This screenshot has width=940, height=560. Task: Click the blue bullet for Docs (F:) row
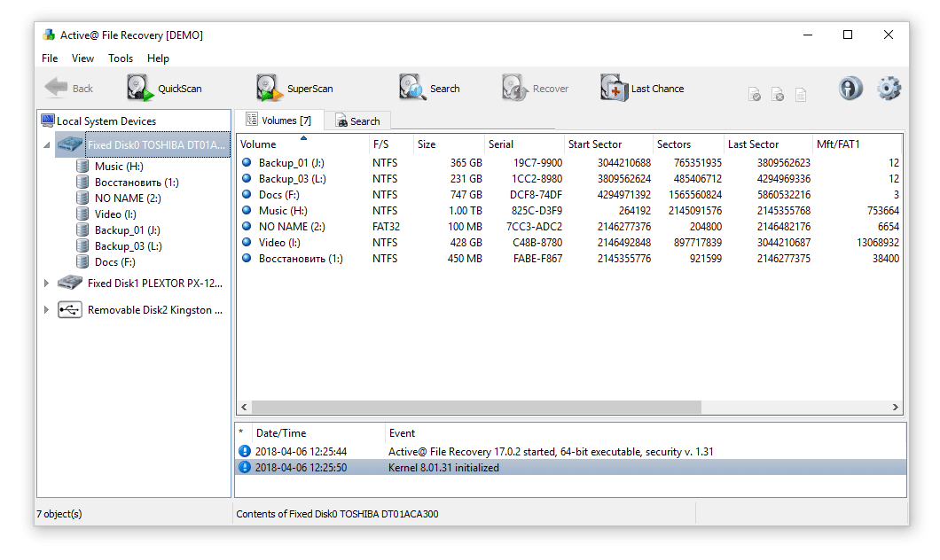(247, 194)
